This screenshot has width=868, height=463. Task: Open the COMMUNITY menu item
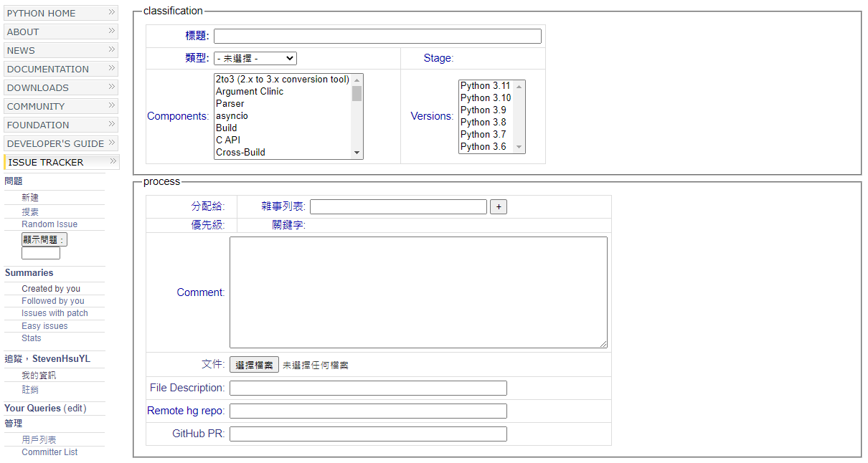point(36,106)
